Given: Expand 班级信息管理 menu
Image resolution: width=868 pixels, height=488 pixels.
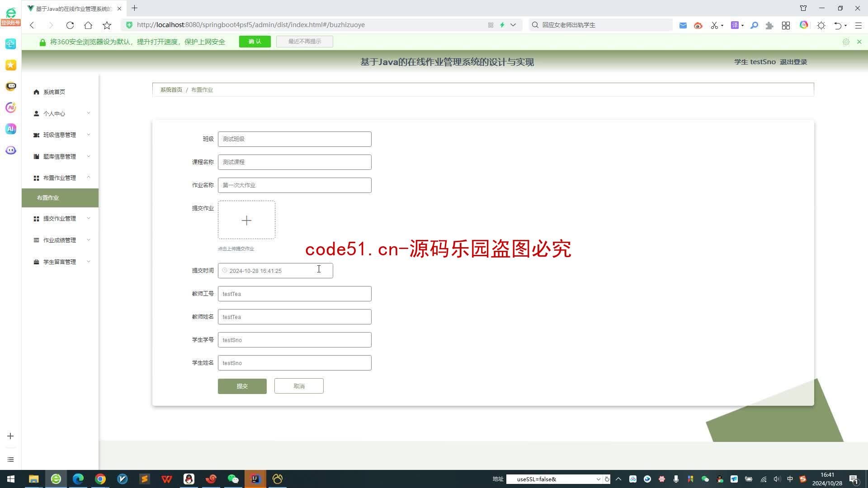Looking at the screenshot, I should [60, 135].
